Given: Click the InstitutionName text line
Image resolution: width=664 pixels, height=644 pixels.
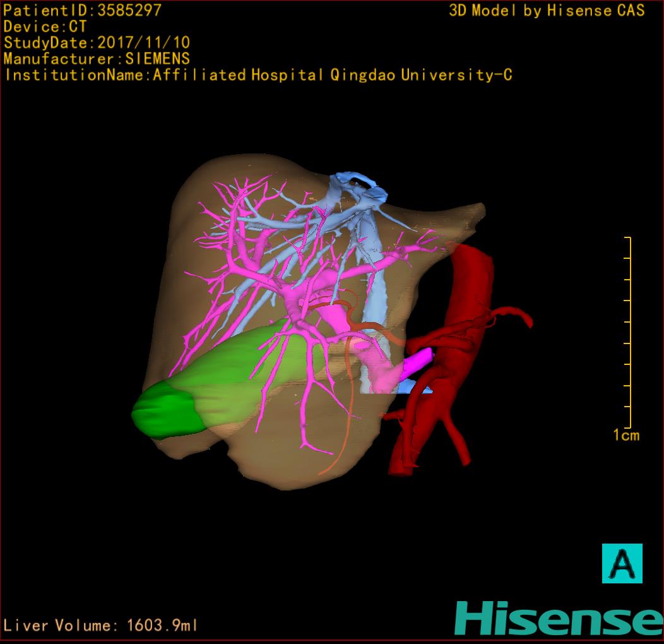Looking at the screenshot, I should pos(258,75).
